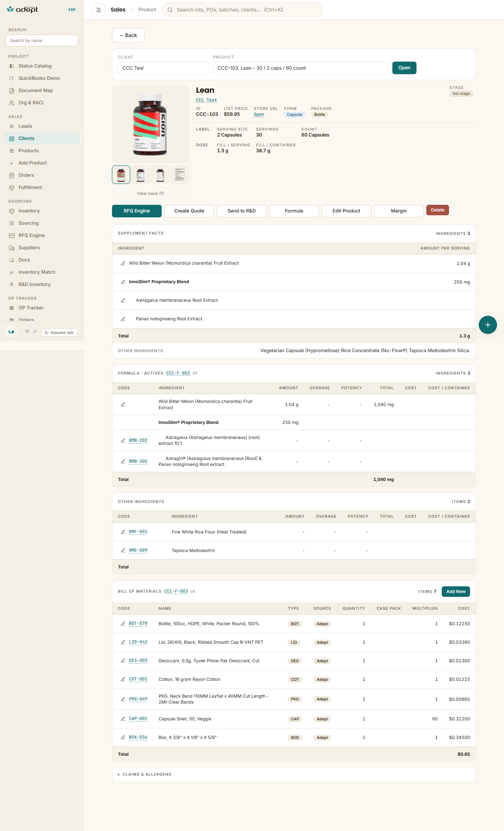Open the LID-042 code link
The width and height of the screenshot is (504, 831).
(x=138, y=642)
